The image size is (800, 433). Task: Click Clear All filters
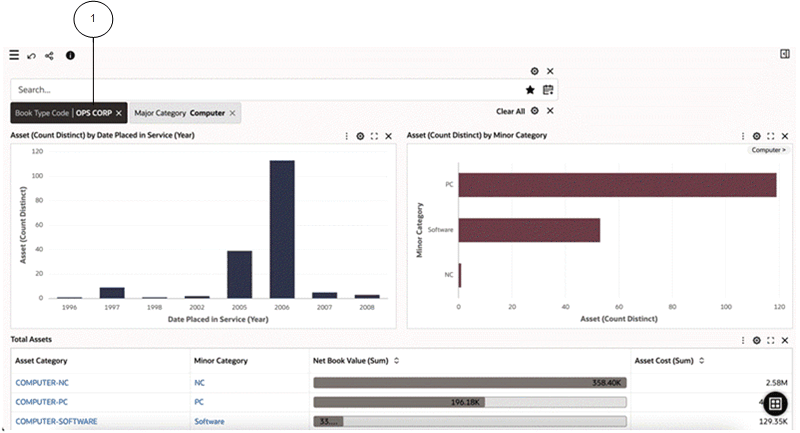[510, 111]
